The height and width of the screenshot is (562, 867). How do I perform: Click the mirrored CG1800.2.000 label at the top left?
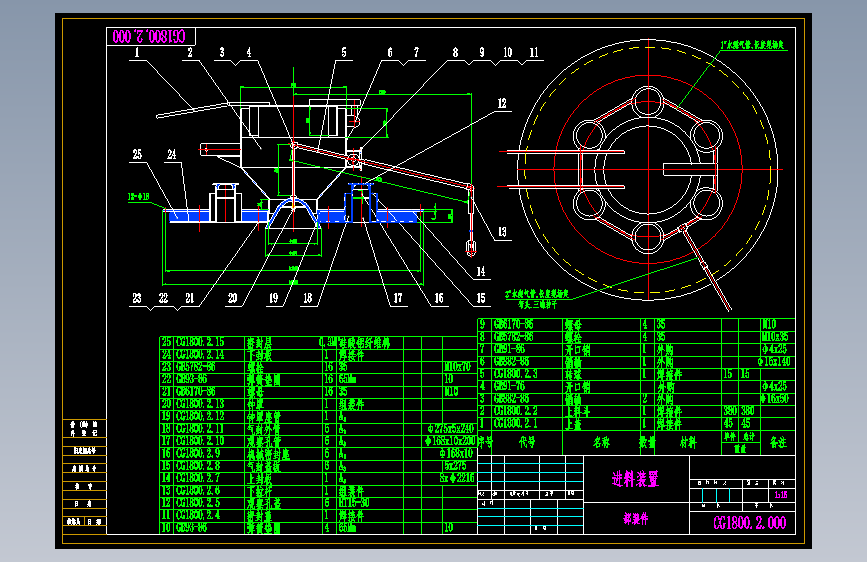149,37
